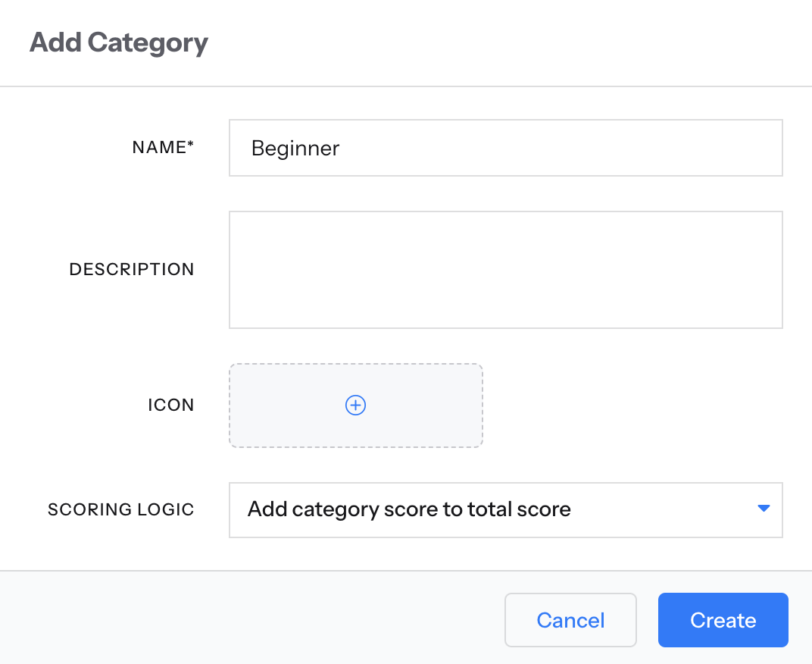Click the DESCRIPTION field label
The height and width of the screenshot is (664, 812).
click(132, 269)
